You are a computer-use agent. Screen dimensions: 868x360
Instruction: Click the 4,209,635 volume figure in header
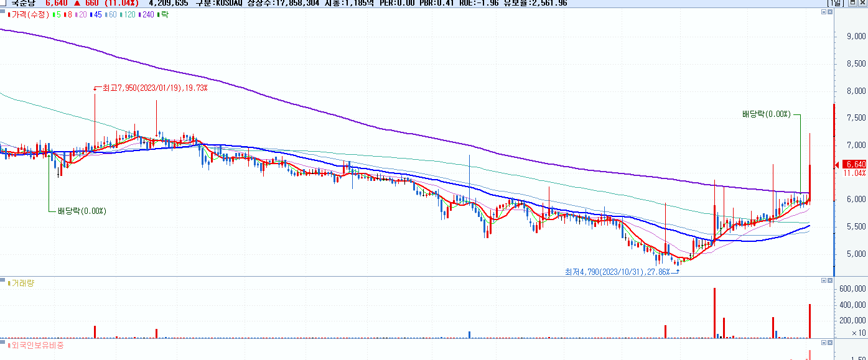pos(169,3)
